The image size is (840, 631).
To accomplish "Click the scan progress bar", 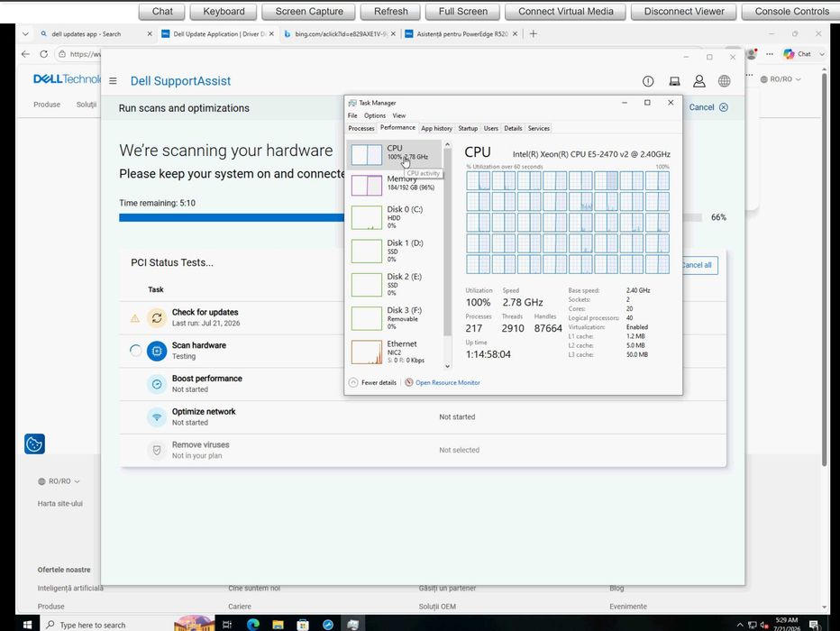I will (x=410, y=217).
